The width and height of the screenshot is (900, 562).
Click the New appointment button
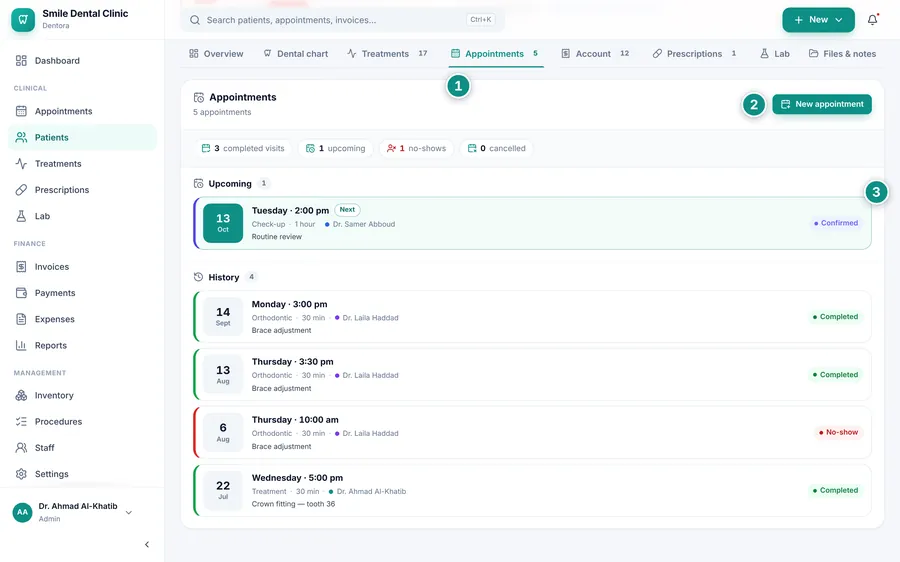(x=822, y=104)
